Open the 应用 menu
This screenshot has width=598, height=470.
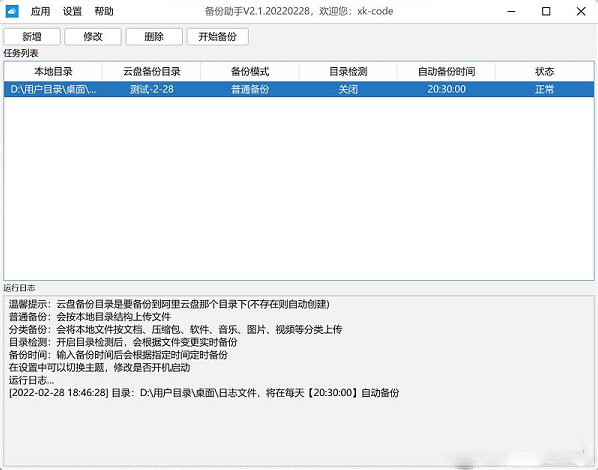click(40, 11)
